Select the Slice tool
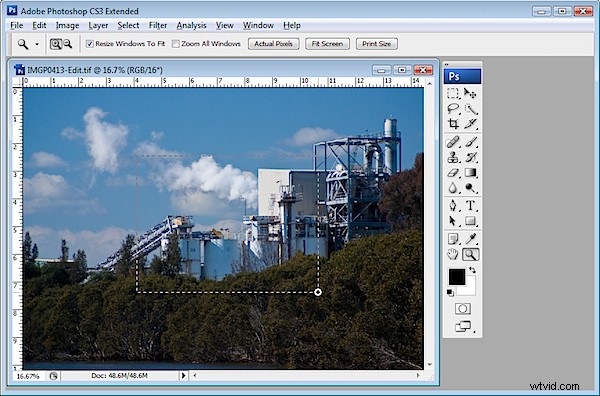This screenshot has height=396, width=600. point(470,124)
